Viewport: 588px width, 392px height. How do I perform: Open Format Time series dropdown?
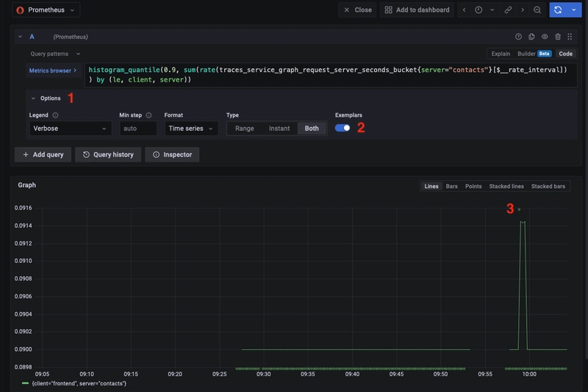click(x=191, y=128)
